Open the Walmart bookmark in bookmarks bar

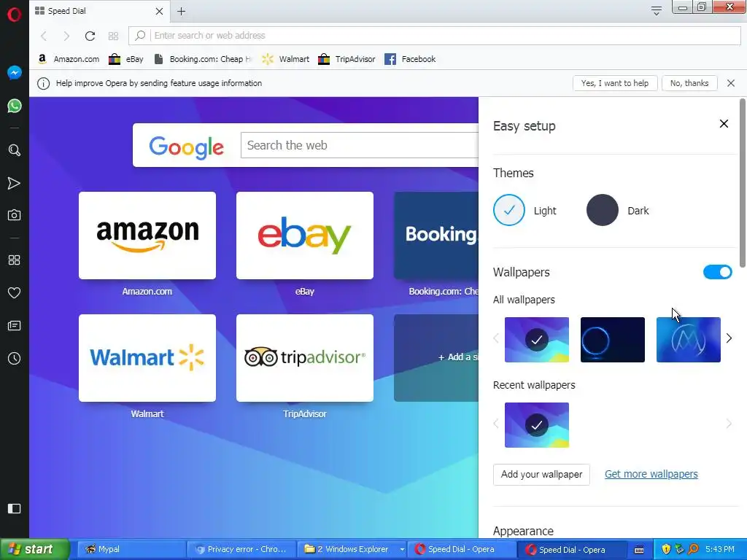point(286,59)
